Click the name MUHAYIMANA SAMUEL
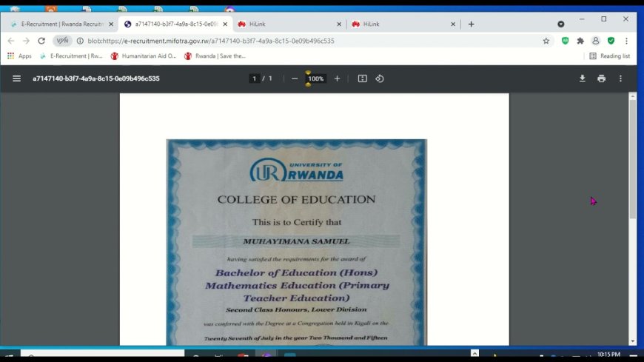 coord(296,241)
